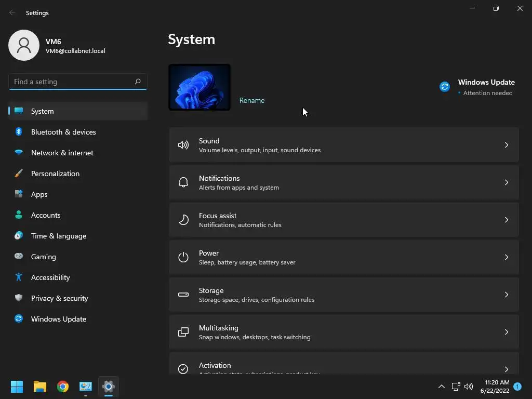Click the VM6@collabnet.local account email
Viewport: 532px width, 399px height.
pos(75,51)
